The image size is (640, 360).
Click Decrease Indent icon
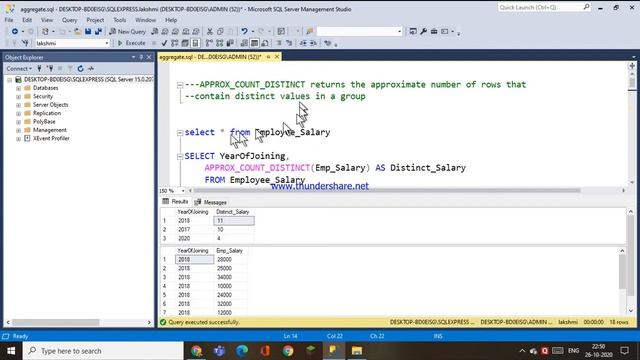click(303, 43)
